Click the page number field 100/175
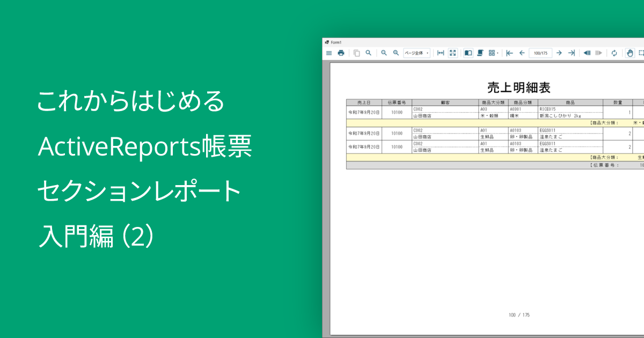 coord(540,53)
